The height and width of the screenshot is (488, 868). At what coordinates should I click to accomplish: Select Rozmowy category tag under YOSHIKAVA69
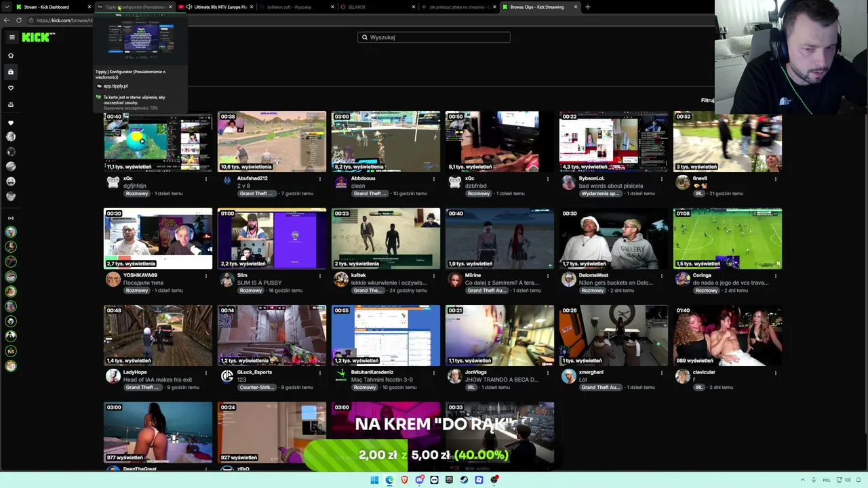click(x=136, y=291)
